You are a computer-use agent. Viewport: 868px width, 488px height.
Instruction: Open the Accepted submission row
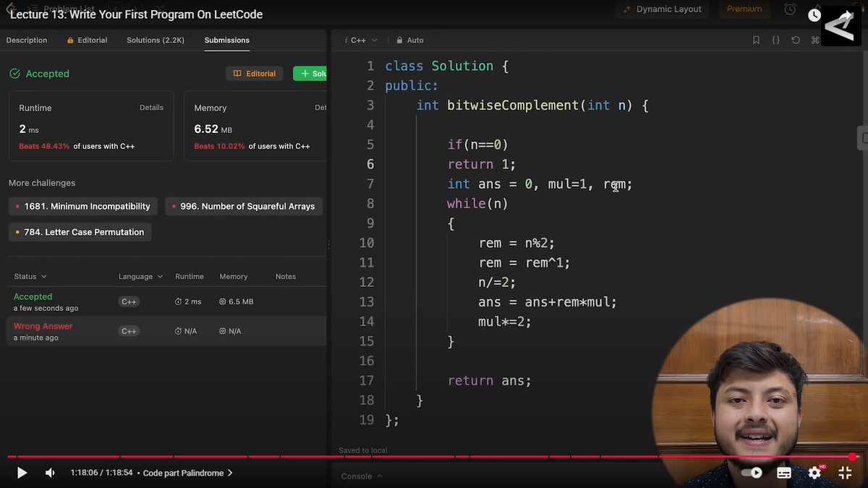(166, 301)
